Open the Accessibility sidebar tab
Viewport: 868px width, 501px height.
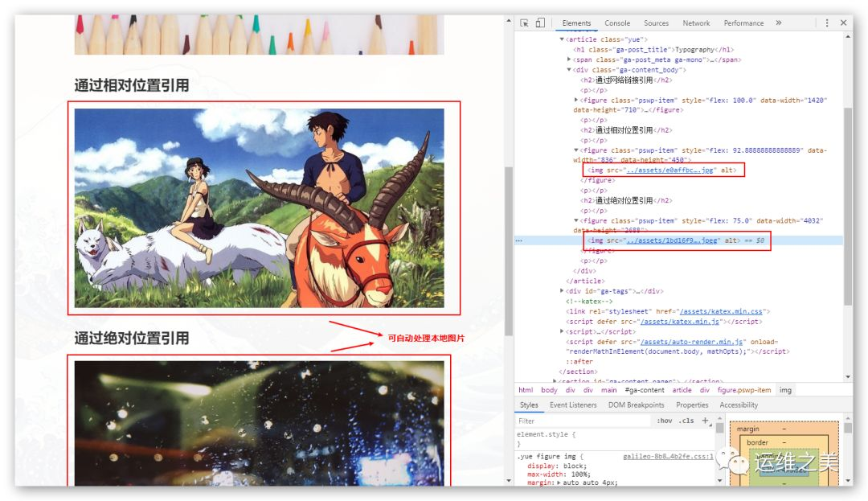[x=739, y=405]
